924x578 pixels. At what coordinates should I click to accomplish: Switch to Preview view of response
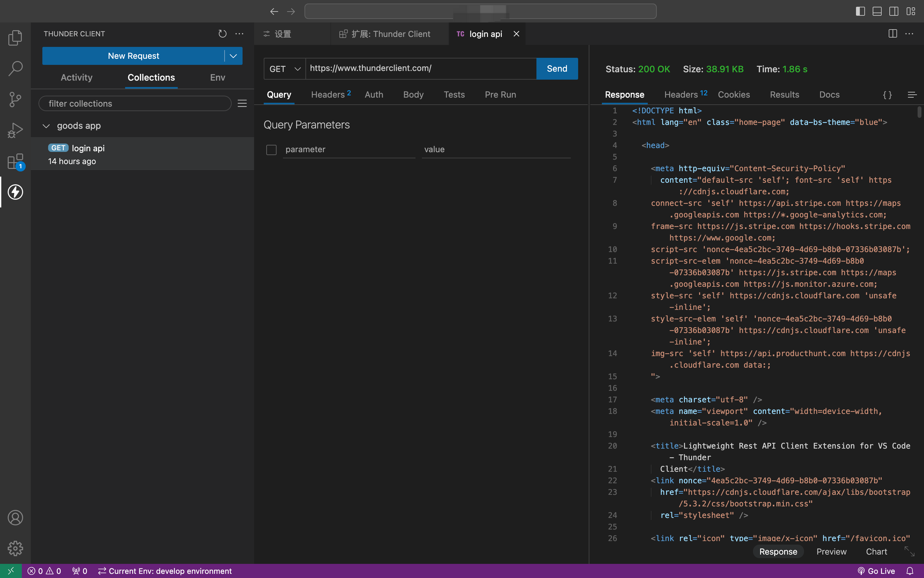tap(831, 552)
